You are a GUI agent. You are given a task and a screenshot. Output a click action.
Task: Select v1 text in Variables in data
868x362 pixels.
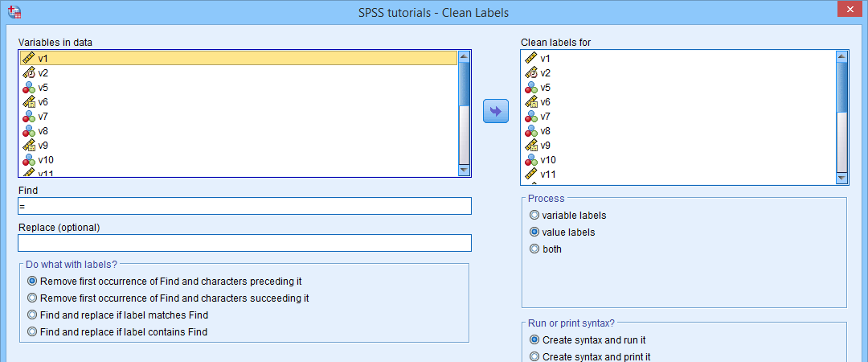point(43,58)
